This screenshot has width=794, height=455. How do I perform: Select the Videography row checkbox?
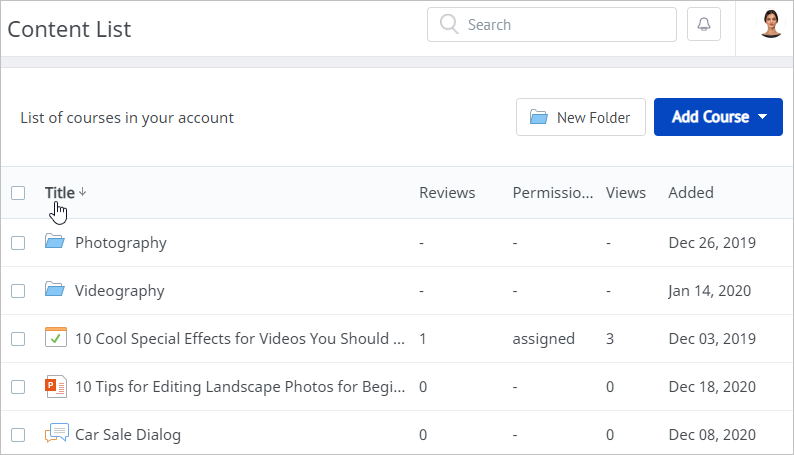coord(18,291)
